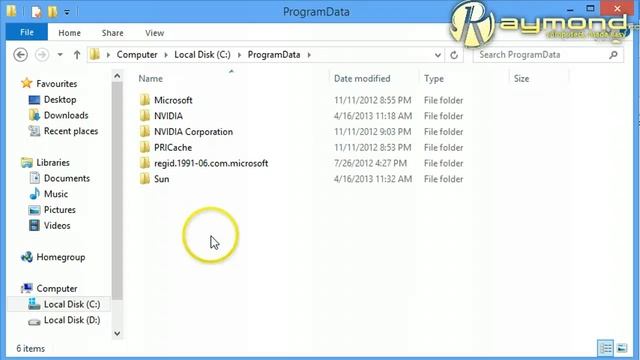Screen dimensions: 640x360
Task: Select Computer in the navigation pane
Action: pyautogui.click(x=57, y=289)
